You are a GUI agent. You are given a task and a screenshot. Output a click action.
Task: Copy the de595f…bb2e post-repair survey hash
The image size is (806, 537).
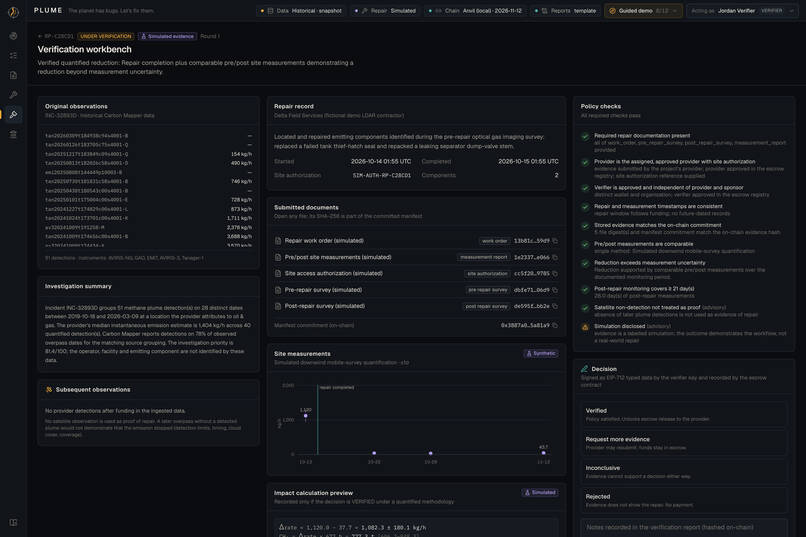coord(555,306)
